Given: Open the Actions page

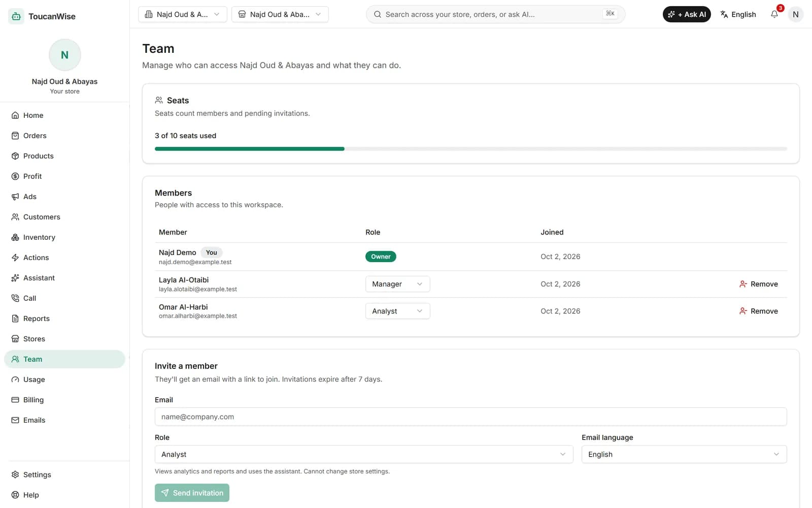Looking at the screenshot, I should pyautogui.click(x=64, y=258).
